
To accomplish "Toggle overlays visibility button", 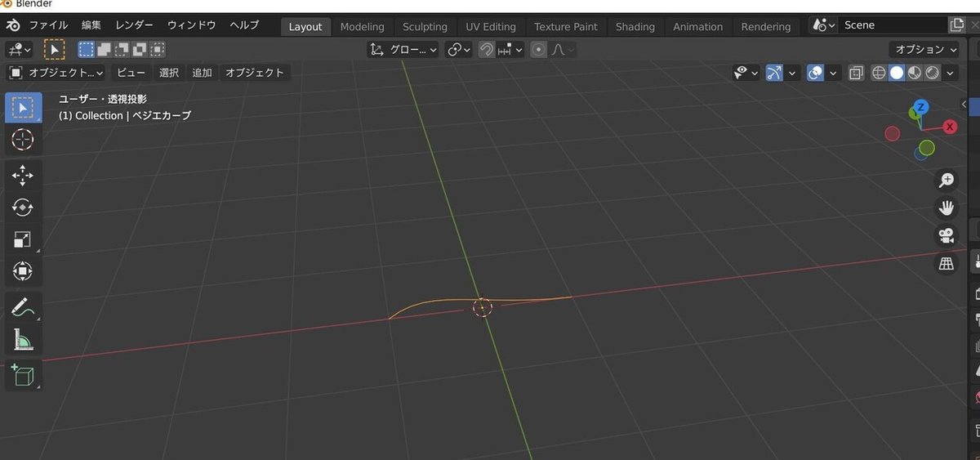I will click(x=815, y=73).
